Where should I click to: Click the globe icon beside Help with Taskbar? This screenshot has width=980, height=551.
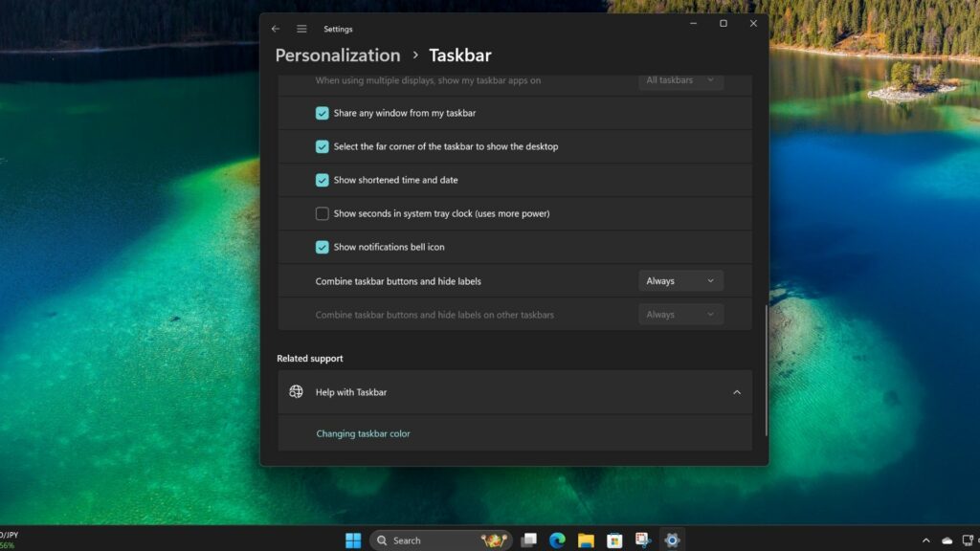pos(295,391)
